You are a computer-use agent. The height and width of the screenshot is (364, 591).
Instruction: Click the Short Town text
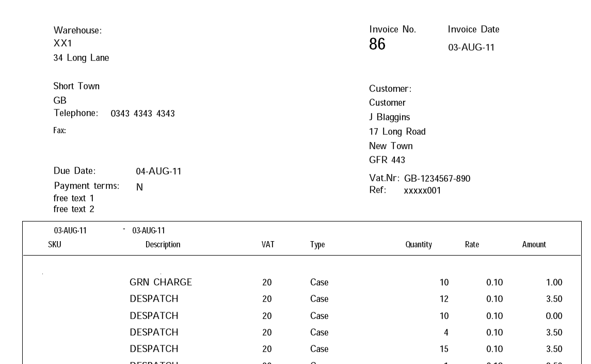coord(76,86)
